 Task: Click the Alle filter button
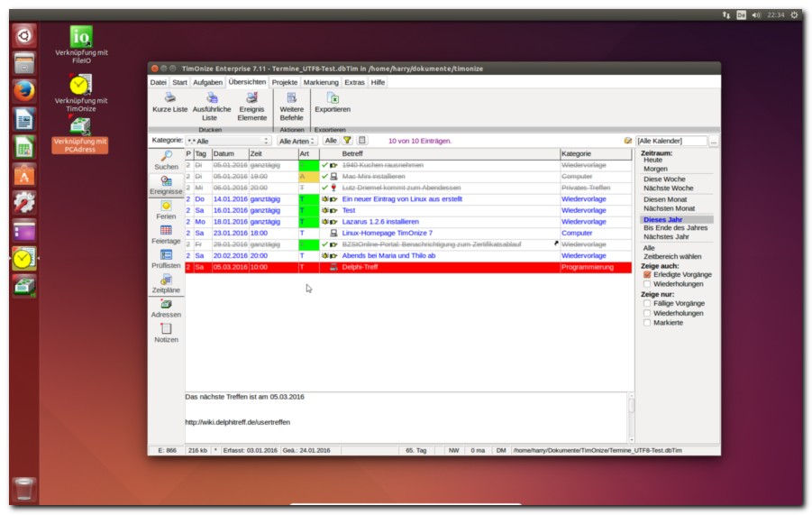tap(331, 141)
